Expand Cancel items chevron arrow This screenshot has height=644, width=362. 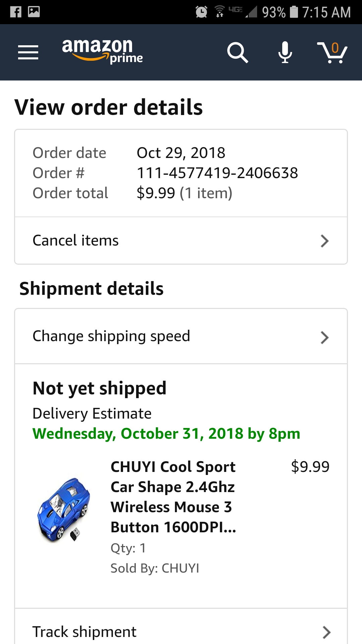324,241
